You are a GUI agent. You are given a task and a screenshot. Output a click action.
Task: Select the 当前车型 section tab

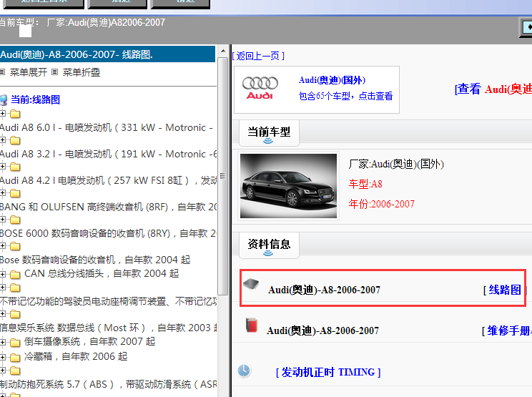coord(269,133)
